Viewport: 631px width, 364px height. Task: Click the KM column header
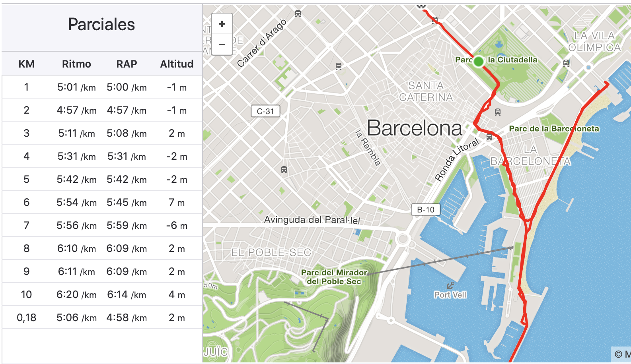[27, 64]
